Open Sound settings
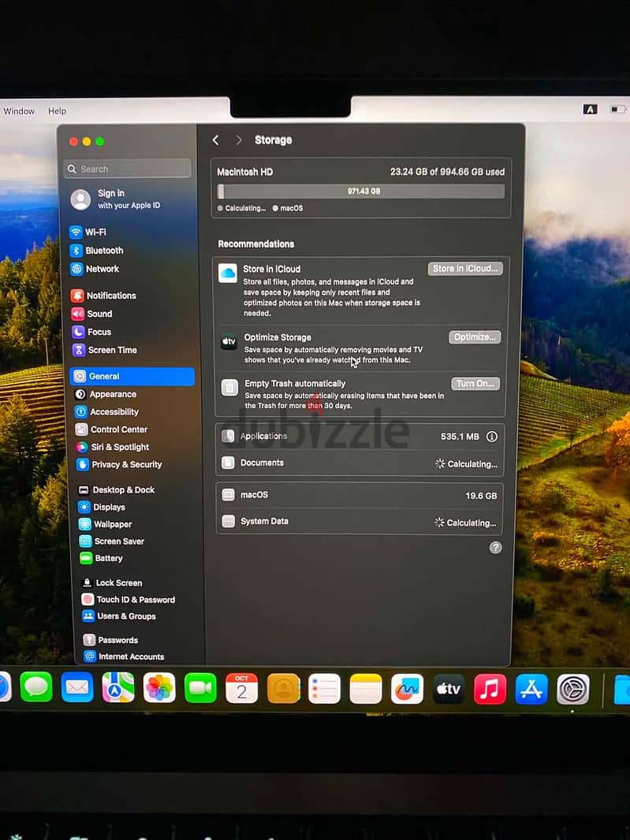The width and height of the screenshot is (630, 840). (x=92, y=314)
